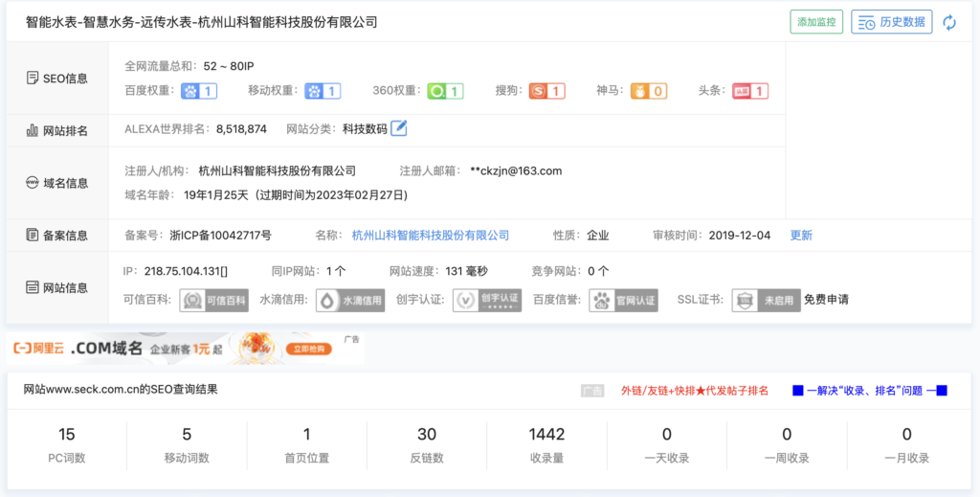Open the 杭州山科智能科技股份有限公司 company name link
Screen dimensions: 980x497
coord(431,236)
